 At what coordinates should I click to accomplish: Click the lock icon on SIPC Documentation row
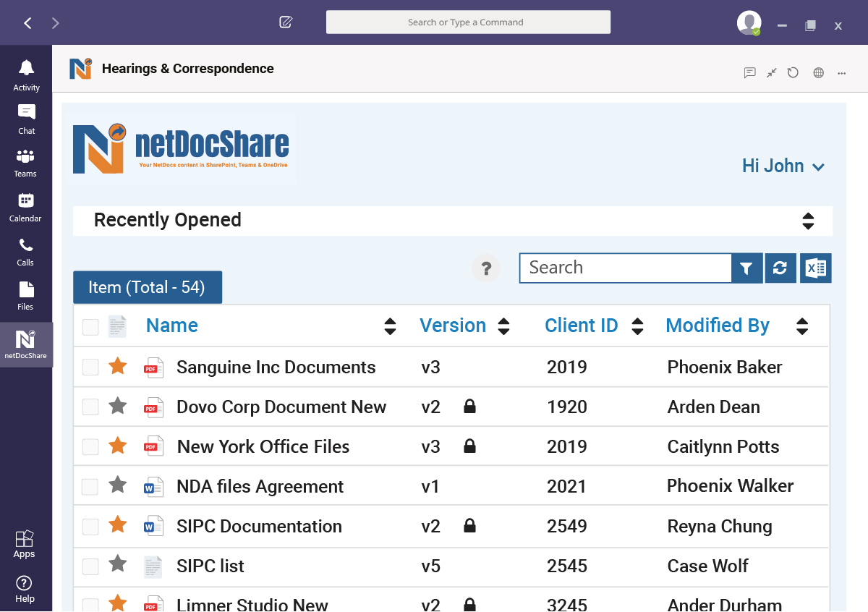coord(469,527)
